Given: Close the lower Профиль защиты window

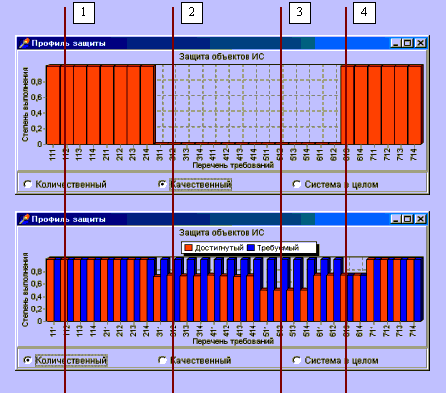Looking at the screenshot, I should pyautogui.click(x=421, y=219).
